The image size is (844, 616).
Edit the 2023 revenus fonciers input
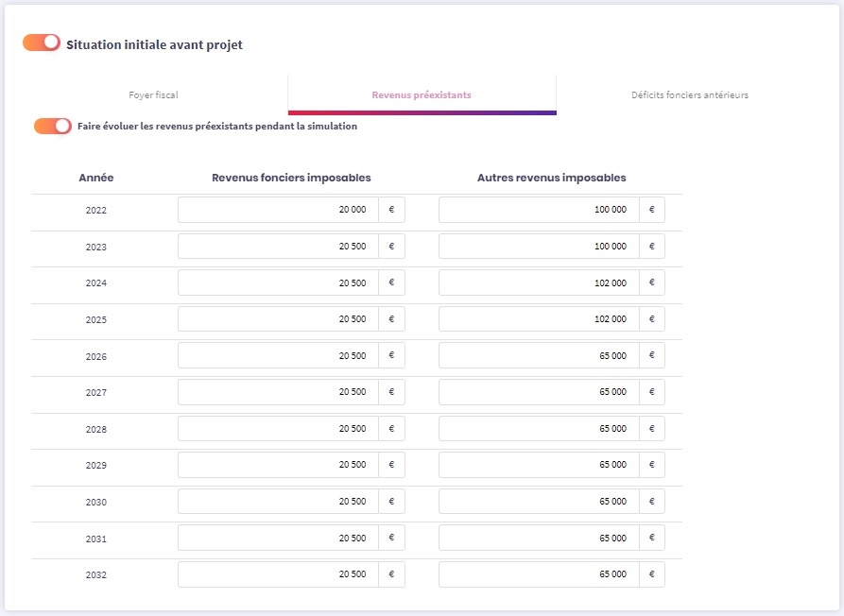point(278,247)
